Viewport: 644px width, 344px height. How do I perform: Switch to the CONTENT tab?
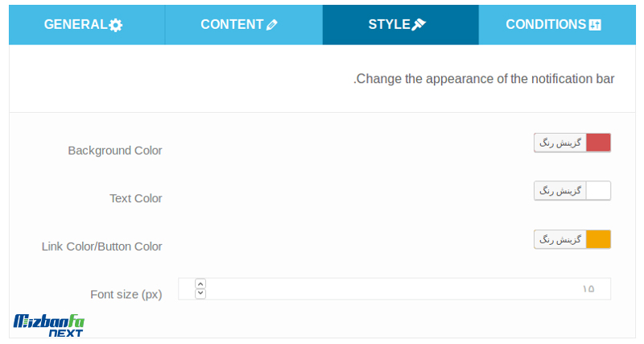244,25
